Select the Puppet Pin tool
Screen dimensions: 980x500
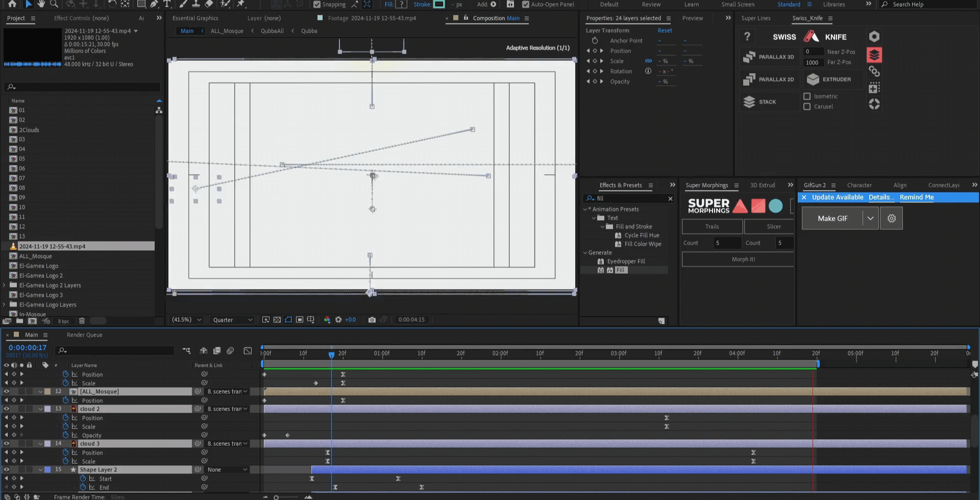click(x=241, y=4)
